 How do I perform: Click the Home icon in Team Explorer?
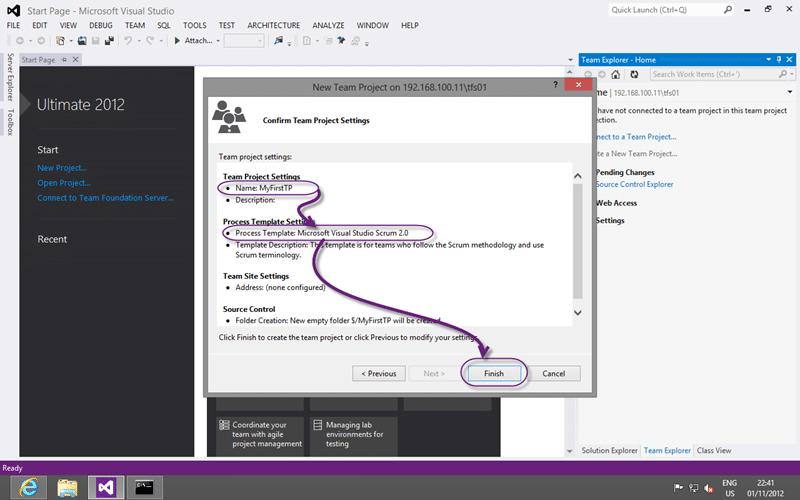[616, 74]
